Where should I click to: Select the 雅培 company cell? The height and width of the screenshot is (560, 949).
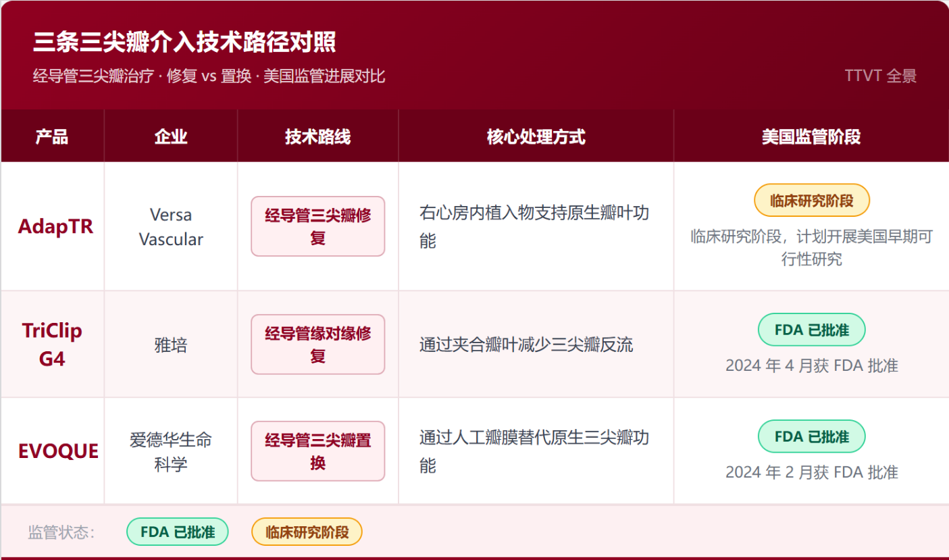[171, 345]
